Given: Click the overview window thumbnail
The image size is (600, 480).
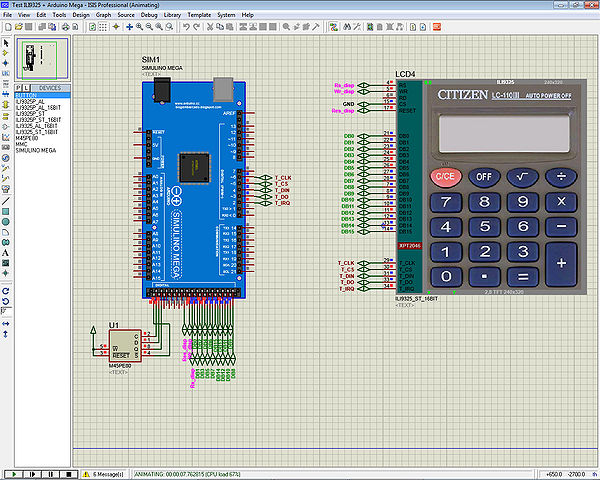Looking at the screenshot, I should pyautogui.click(x=42, y=58).
